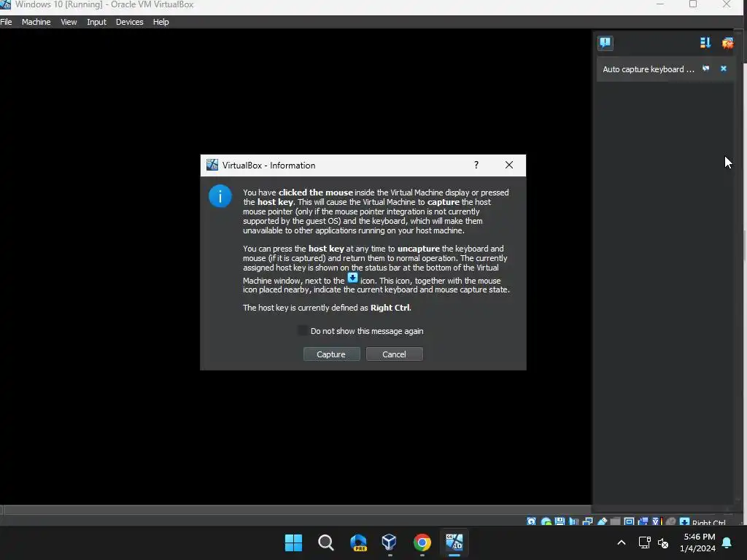Open the File menu

point(6,22)
